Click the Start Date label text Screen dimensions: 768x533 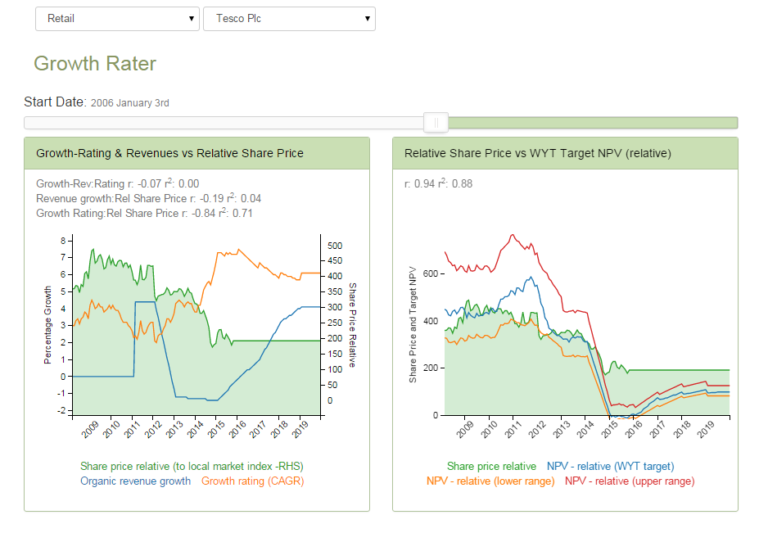[x=54, y=102]
